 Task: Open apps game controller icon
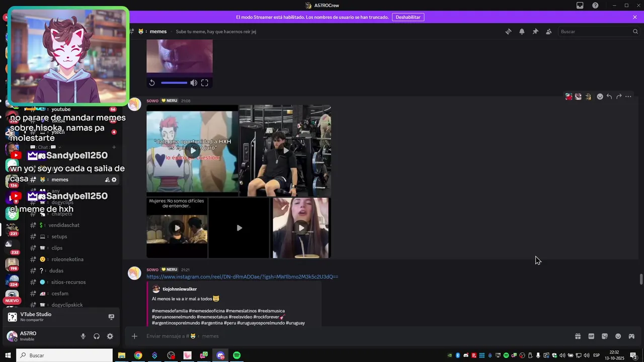631,336
